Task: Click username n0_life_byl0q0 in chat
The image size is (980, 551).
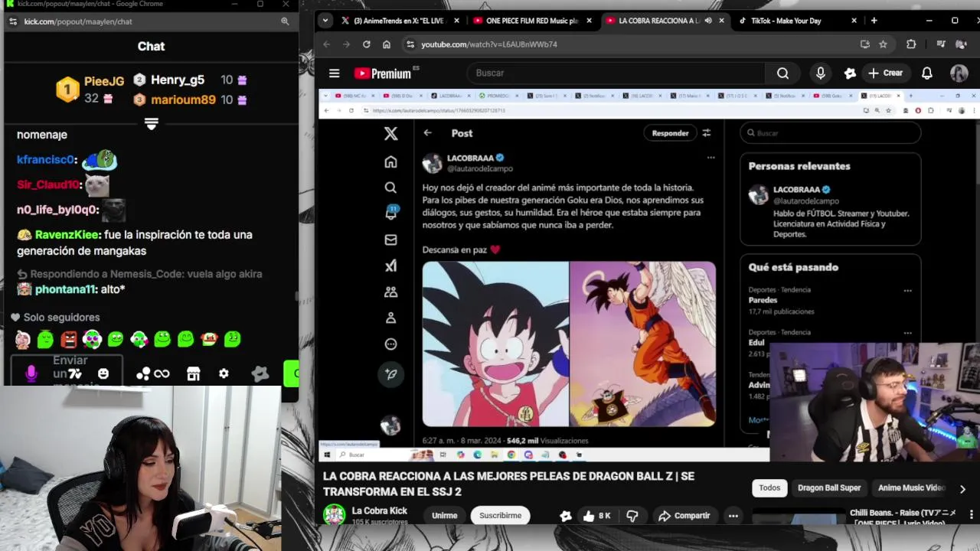Action: (x=57, y=210)
